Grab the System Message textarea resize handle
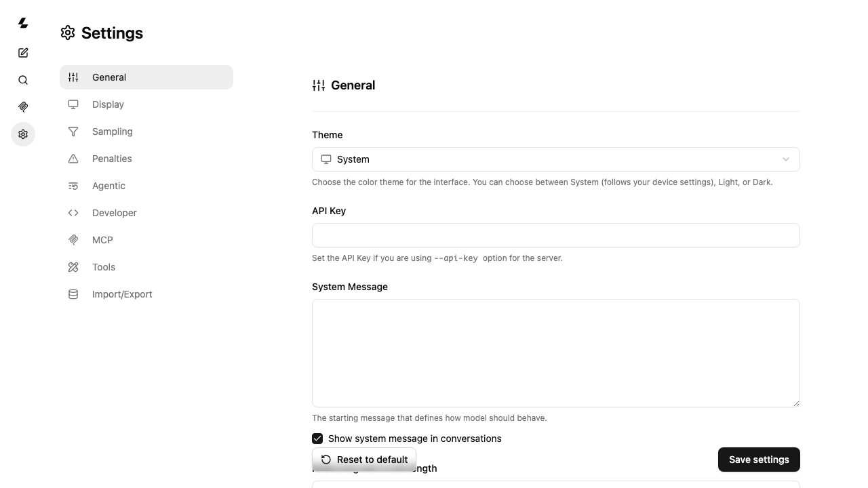This screenshot has width=868, height=488. (x=795, y=403)
